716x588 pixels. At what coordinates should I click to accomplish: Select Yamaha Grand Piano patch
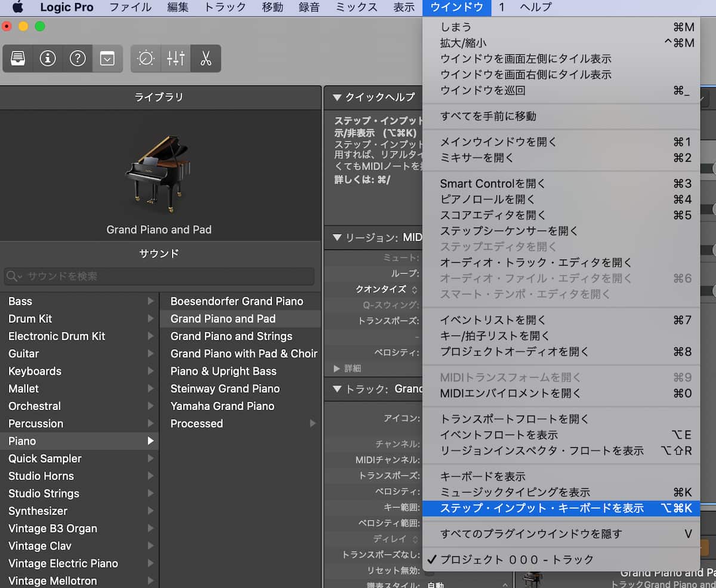click(240, 406)
